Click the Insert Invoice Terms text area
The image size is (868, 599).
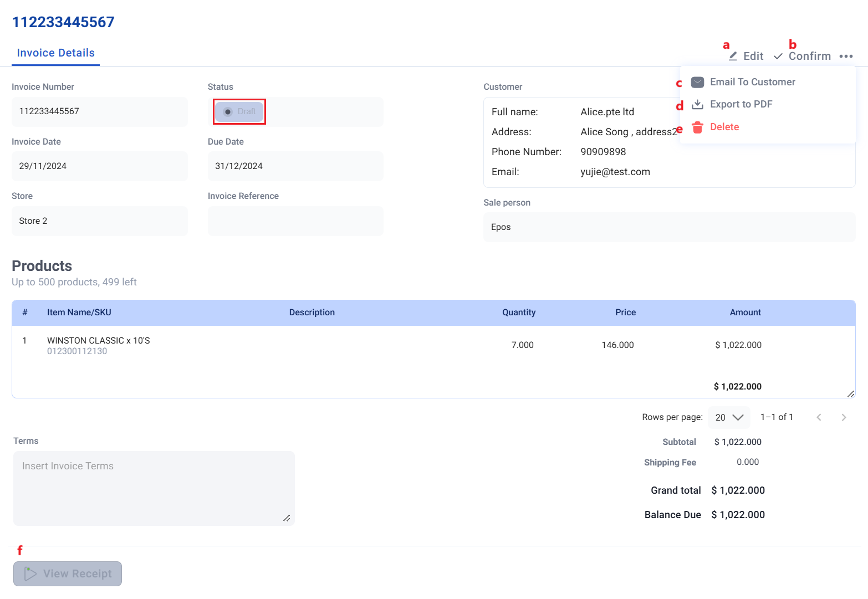click(154, 488)
